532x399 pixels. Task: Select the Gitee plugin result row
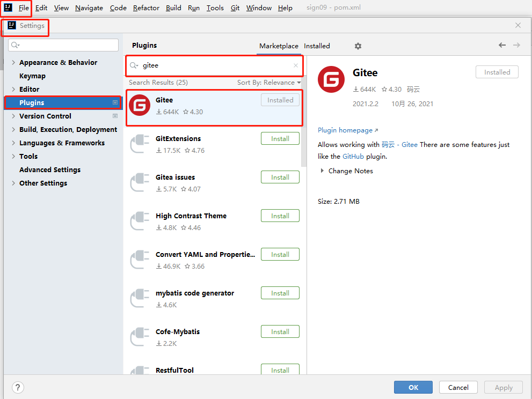(214, 107)
